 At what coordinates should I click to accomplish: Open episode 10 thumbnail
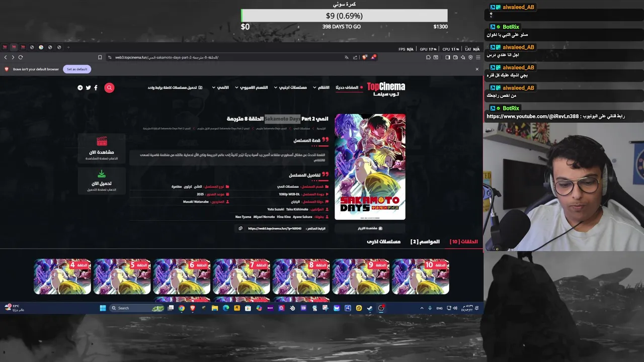(x=421, y=277)
